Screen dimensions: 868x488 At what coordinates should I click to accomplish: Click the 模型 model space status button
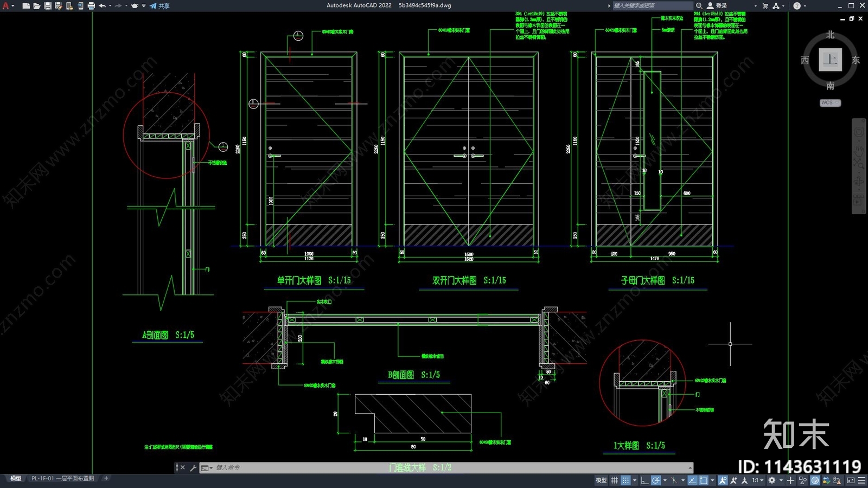pos(601,480)
